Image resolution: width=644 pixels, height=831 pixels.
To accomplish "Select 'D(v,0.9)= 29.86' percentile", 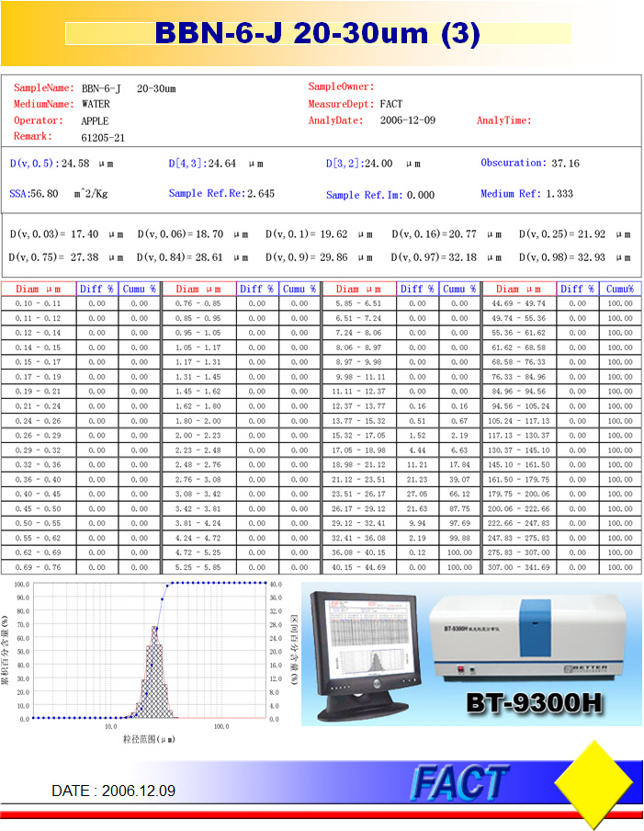I will [307, 257].
